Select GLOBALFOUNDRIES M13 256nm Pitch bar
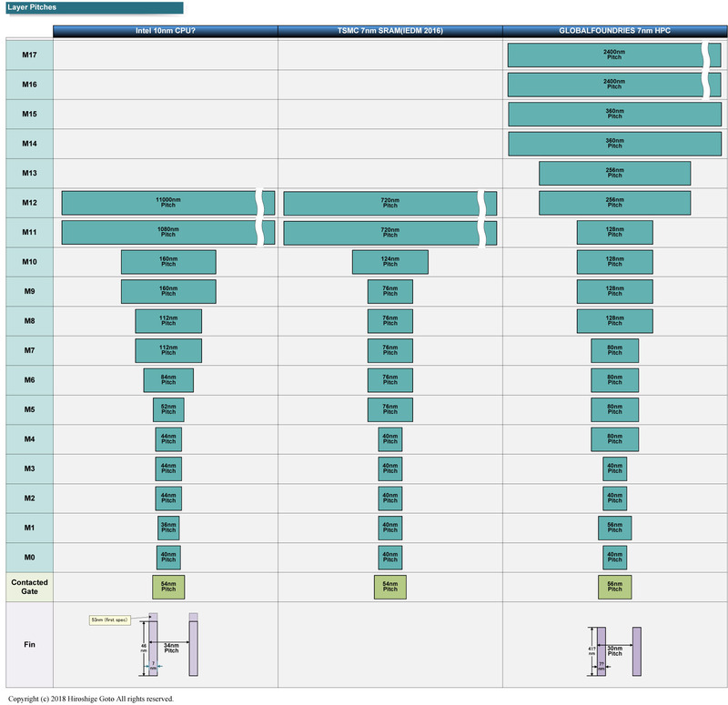This screenshot has width=728, height=705. coord(615,173)
